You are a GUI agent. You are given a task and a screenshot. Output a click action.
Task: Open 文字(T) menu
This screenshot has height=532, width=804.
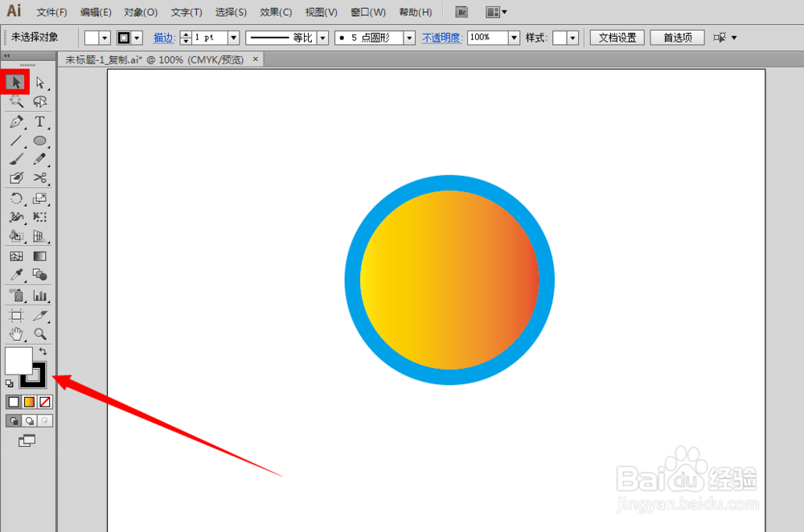pos(187,12)
